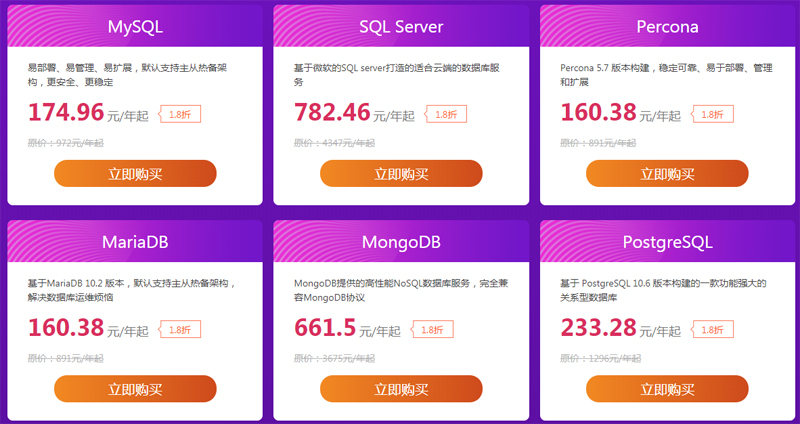Click MySQL description starting 易部署、易管理
Viewport: 800px width, 424px height.
[x=127, y=74]
